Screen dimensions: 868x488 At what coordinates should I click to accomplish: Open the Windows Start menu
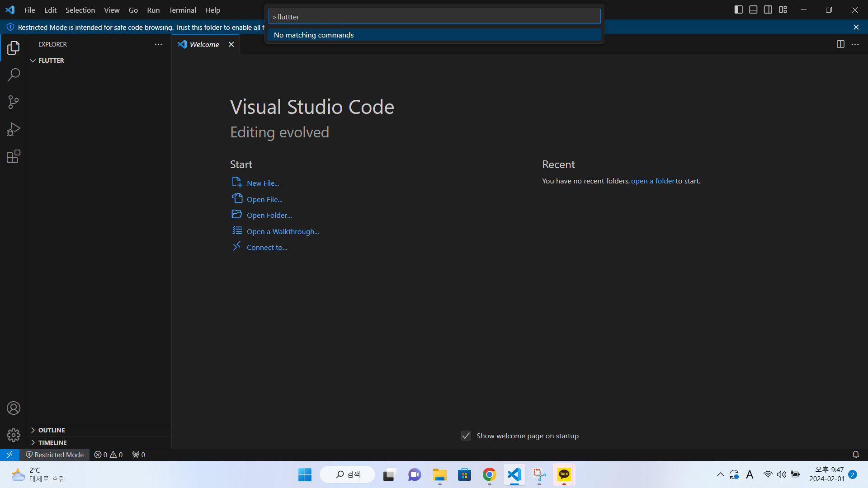(305, 474)
